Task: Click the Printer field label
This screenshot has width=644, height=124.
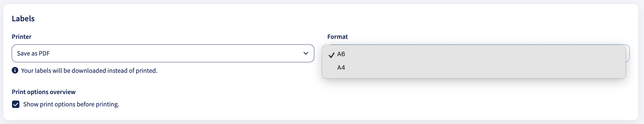Action: click(22, 37)
